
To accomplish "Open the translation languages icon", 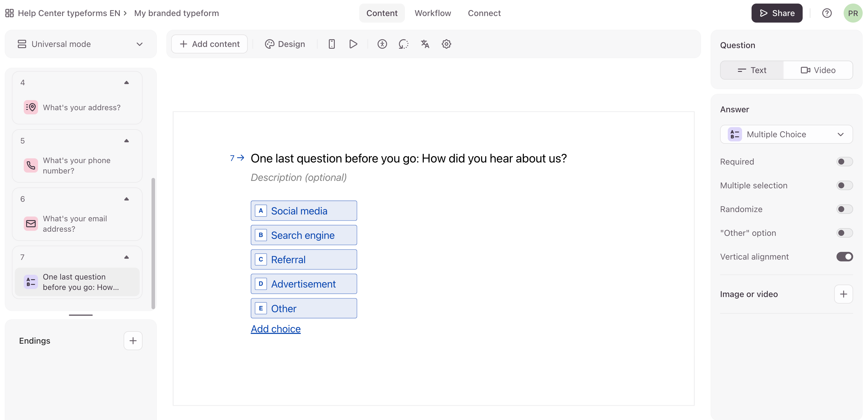I will point(425,44).
